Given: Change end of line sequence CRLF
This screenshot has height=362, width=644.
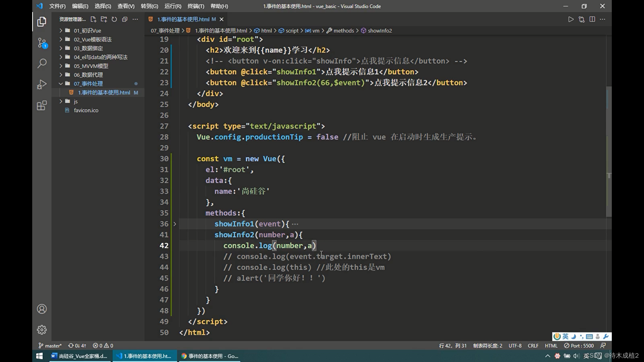Looking at the screenshot, I should pyautogui.click(x=533, y=346).
